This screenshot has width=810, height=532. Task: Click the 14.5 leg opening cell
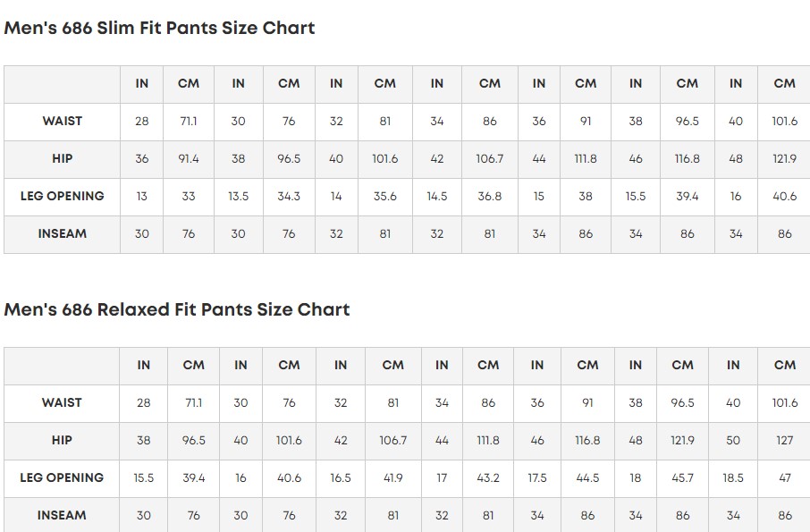pos(437,196)
